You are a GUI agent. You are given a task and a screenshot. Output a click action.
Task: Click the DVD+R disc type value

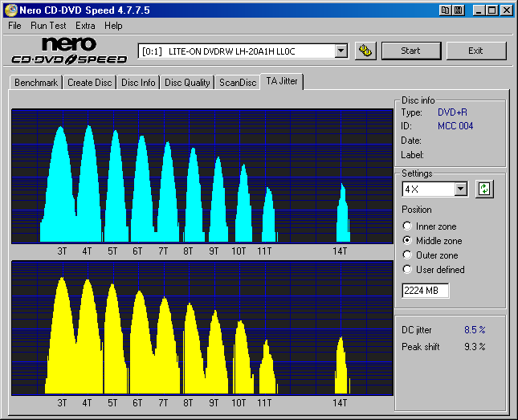(452, 112)
